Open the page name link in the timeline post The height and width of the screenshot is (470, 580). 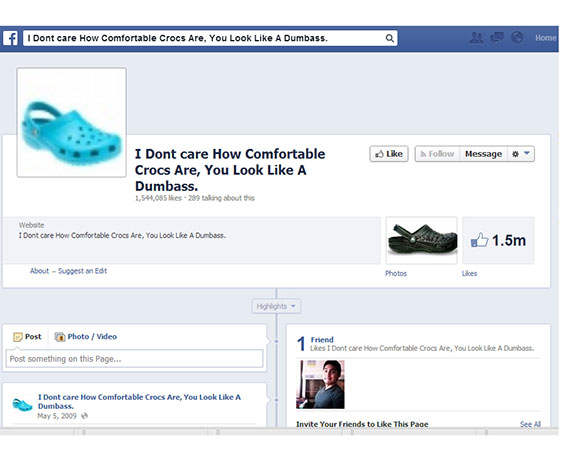click(139, 402)
